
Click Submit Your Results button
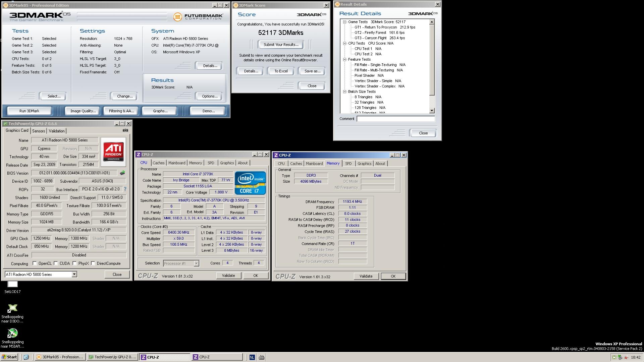pos(281,45)
